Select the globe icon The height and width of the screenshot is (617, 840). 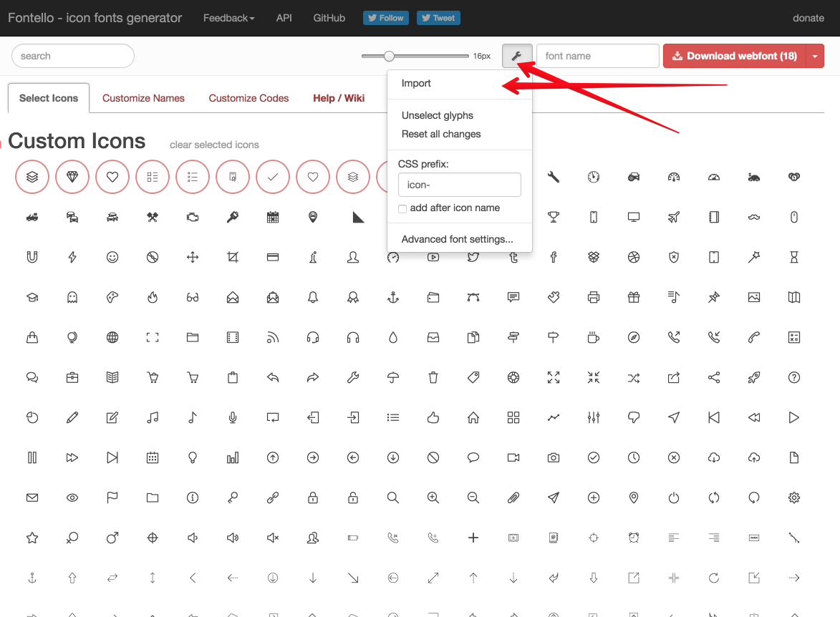coord(112,337)
